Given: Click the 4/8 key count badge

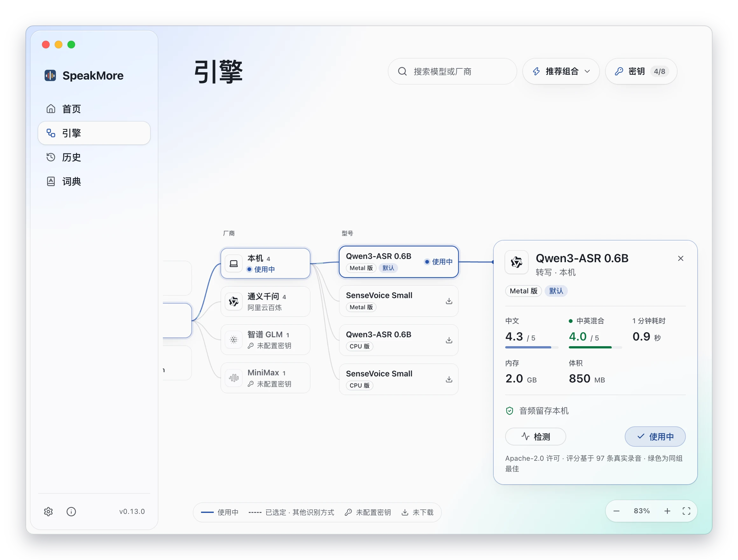Looking at the screenshot, I should (x=659, y=71).
